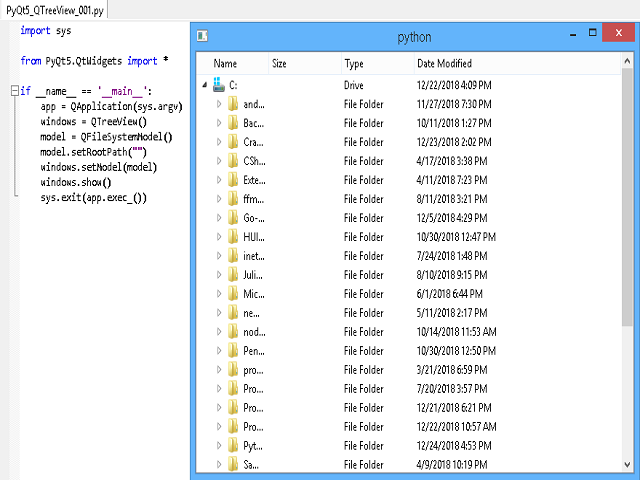Expand the 'Exte...' folder

pos(219,180)
